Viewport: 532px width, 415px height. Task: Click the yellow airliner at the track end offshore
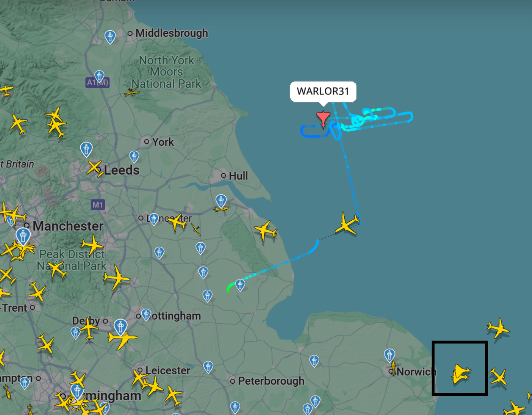tap(347, 224)
